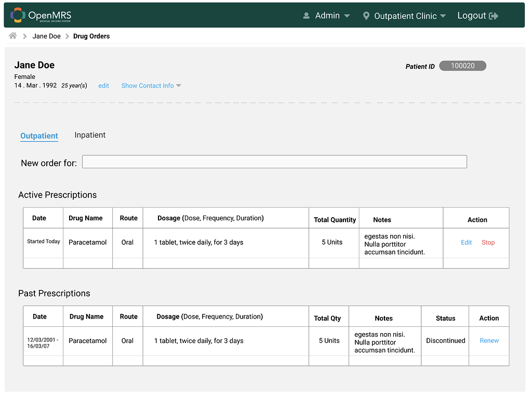Screen dimensions: 532x397
Task: Edit the active Paracetamol prescription
Action: coord(466,242)
